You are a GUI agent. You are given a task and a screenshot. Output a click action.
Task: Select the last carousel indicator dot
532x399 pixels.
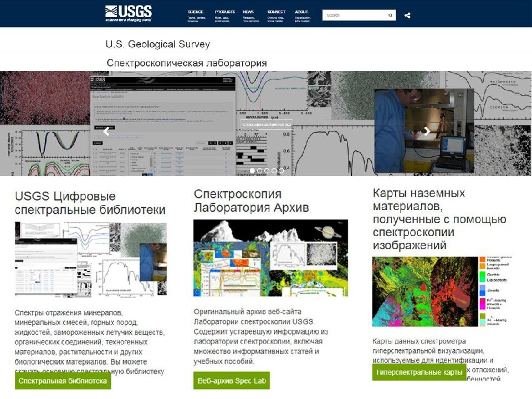tap(282, 171)
